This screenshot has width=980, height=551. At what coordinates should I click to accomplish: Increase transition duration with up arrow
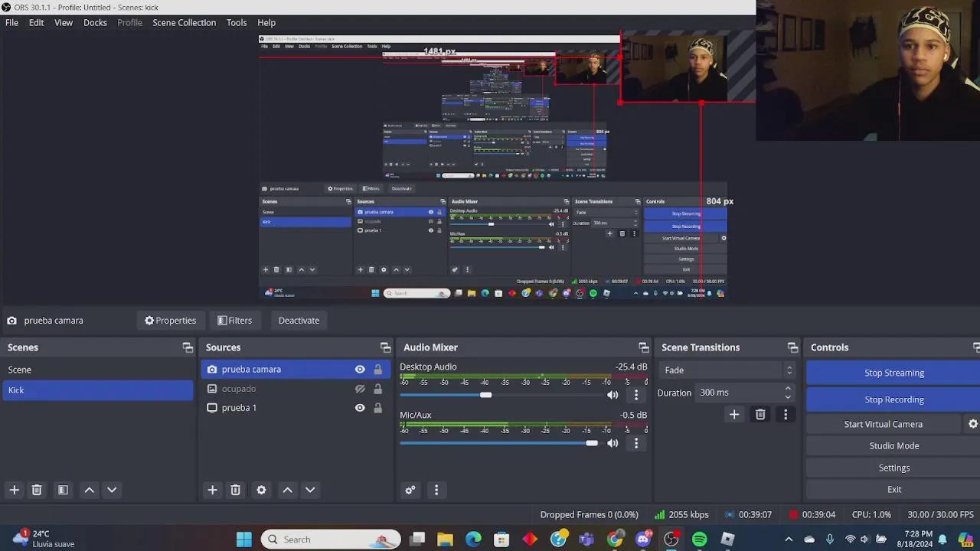[x=788, y=389]
